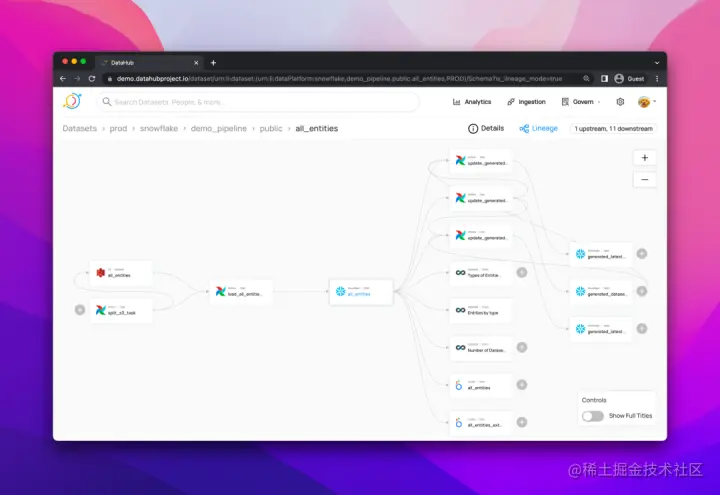Click the Guest profile in browser toolbar

pyautogui.click(x=630, y=79)
